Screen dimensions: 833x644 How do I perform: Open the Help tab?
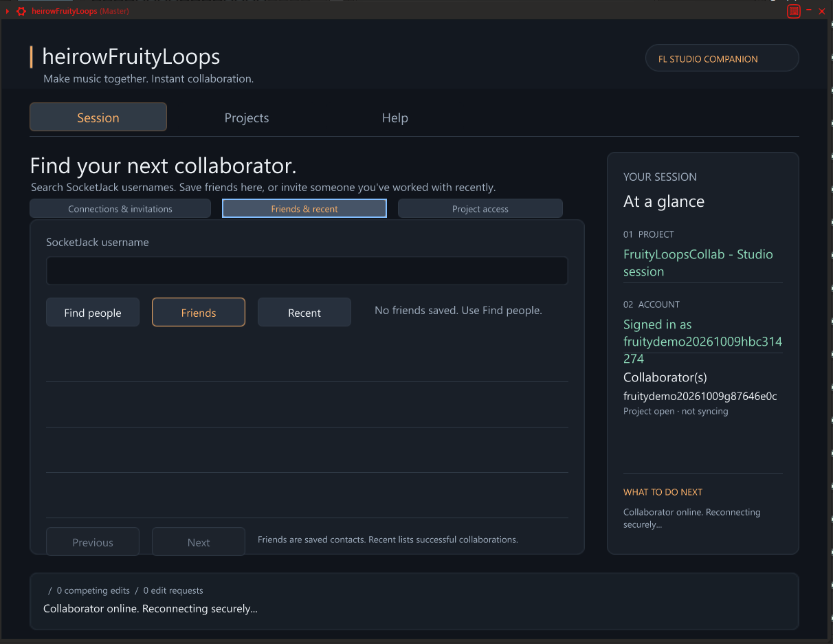click(395, 118)
